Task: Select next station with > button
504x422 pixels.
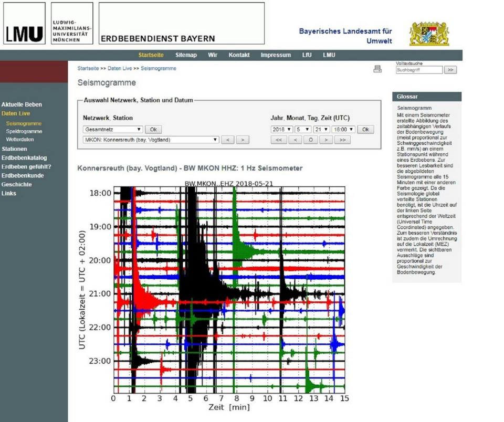Action: 243,140
